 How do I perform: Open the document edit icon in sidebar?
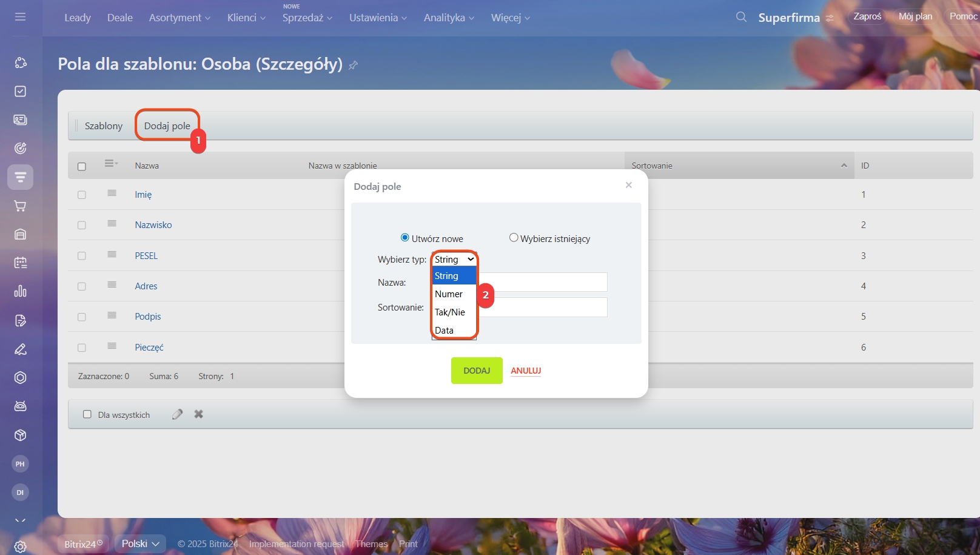20,320
